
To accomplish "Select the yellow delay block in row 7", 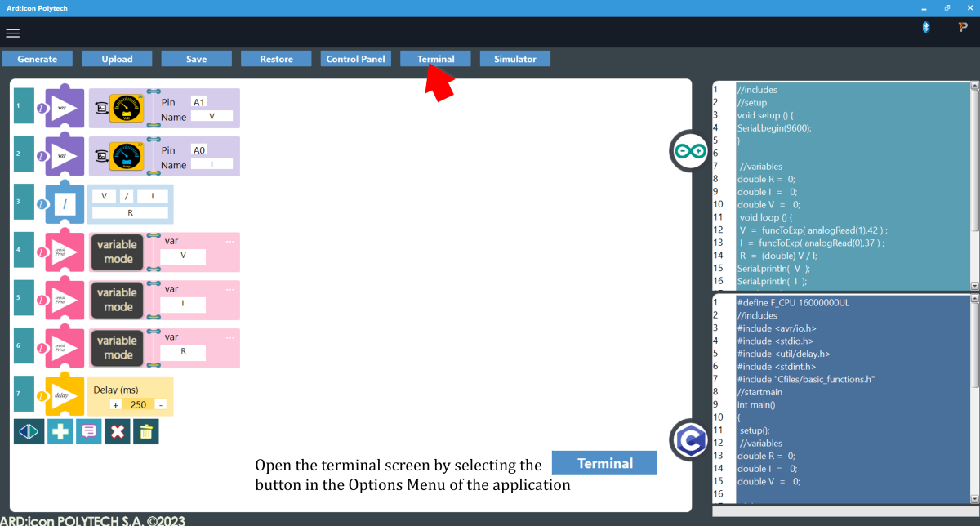I will 65,396.
